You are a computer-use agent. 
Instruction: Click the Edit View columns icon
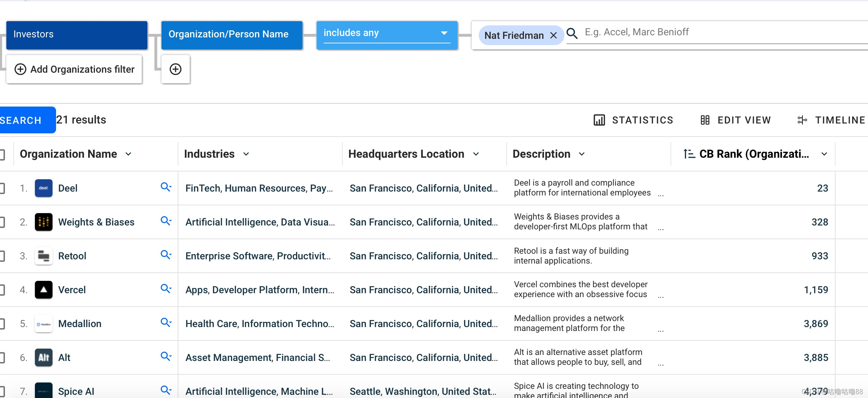tap(705, 120)
